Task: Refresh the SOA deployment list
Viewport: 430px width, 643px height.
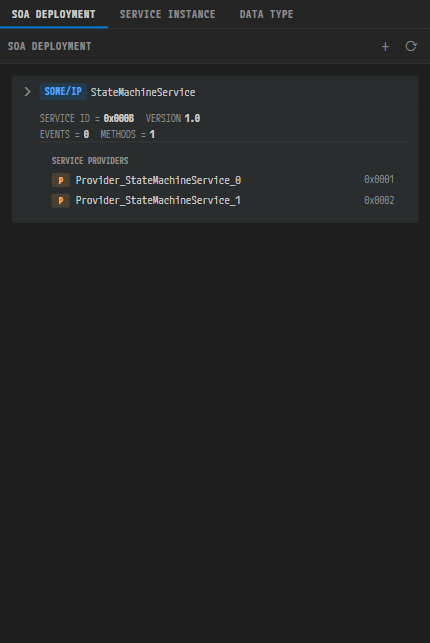Action: click(x=411, y=46)
